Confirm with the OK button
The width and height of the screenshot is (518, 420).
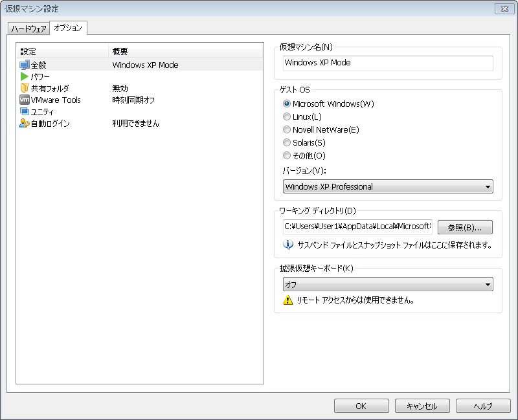(x=361, y=406)
